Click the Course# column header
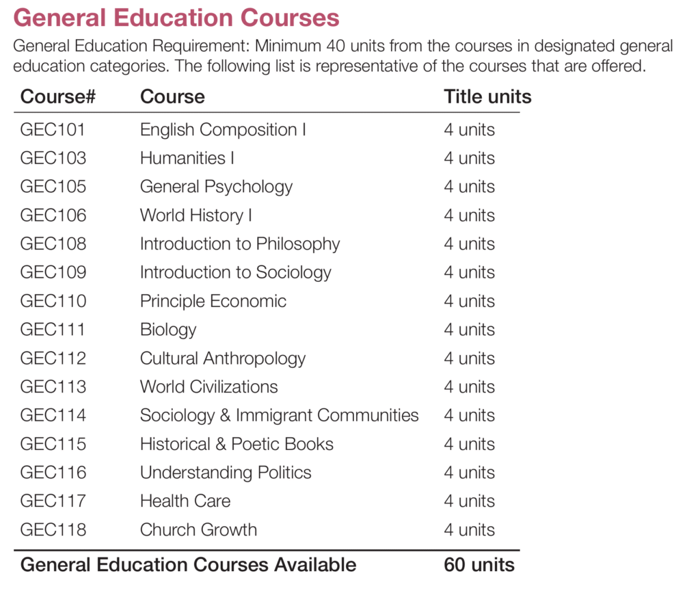 [58, 96]
